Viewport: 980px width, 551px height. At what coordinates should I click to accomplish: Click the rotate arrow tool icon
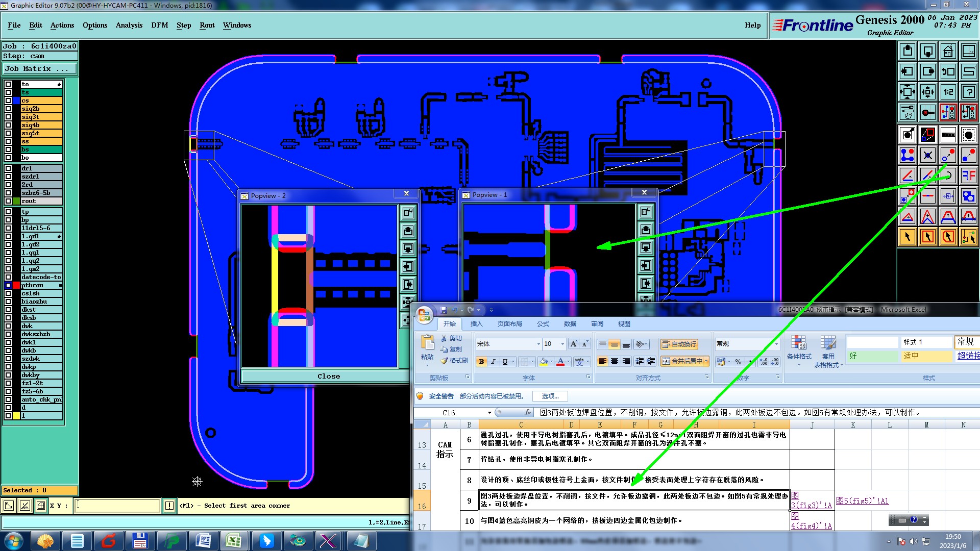pyautogui.click(x=948, y=176)
